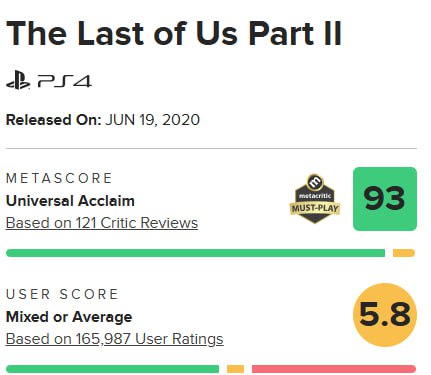Click the USER SCORE heading label
Viewport: 431px width, 375px height.
coord(62,294)
